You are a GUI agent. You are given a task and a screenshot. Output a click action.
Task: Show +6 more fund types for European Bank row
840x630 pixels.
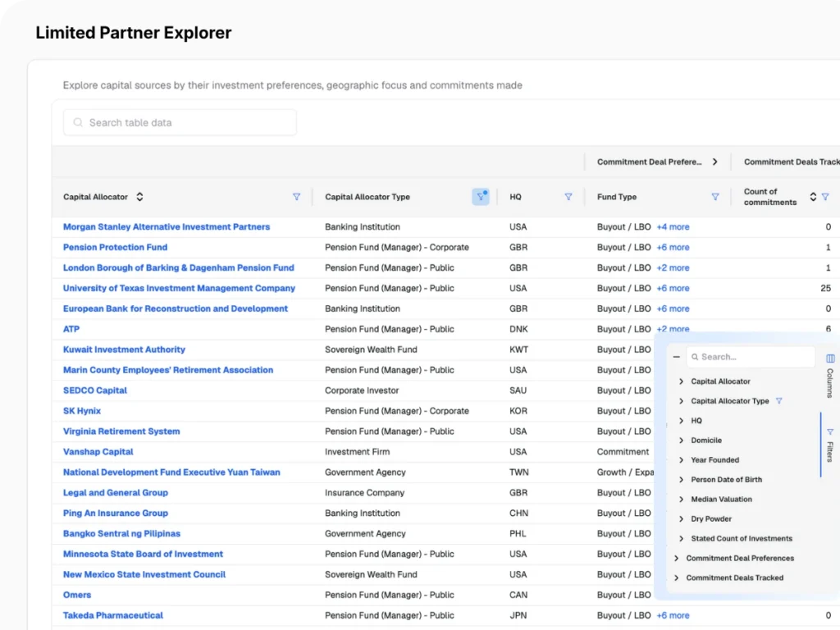tap(673, 308)
